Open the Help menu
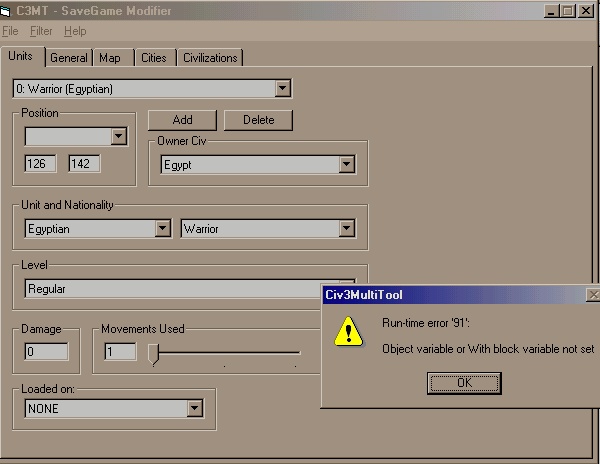This screenshot has height=464, width=600. pos(75,32)
